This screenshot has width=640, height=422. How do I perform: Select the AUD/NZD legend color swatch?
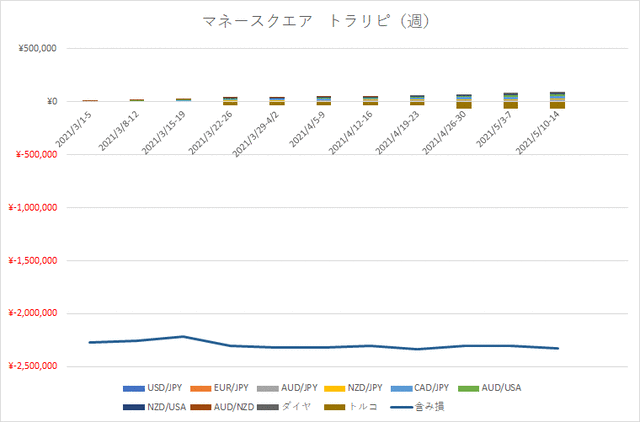200,407
